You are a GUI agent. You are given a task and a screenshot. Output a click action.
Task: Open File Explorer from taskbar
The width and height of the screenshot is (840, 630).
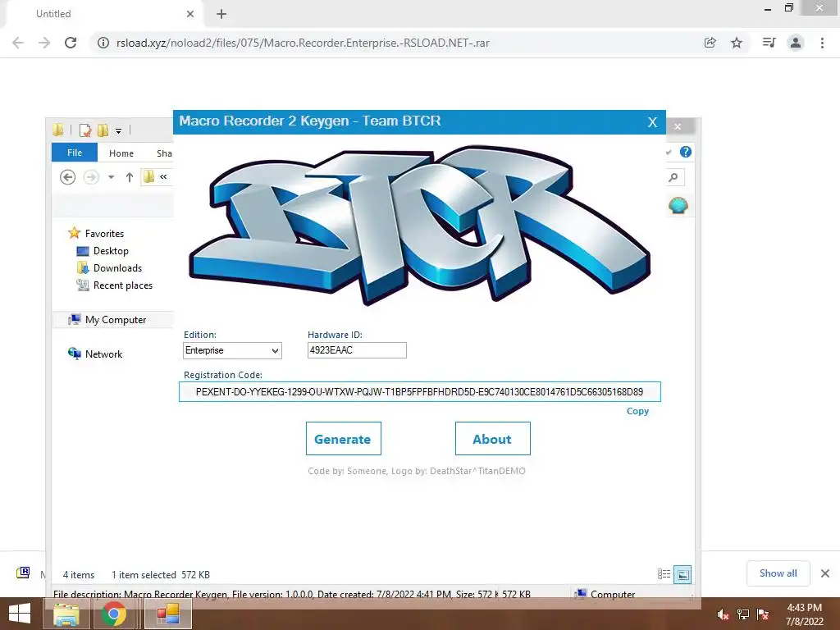66,614
